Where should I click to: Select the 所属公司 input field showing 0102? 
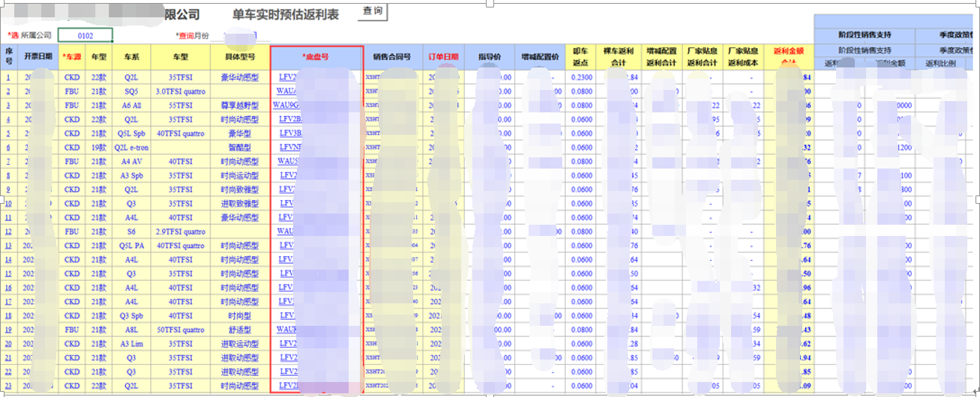pos(85,35)
